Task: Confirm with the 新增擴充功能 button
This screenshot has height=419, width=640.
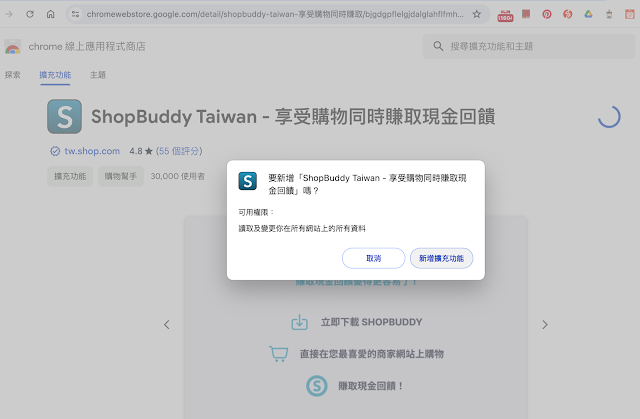Action: 441,258
